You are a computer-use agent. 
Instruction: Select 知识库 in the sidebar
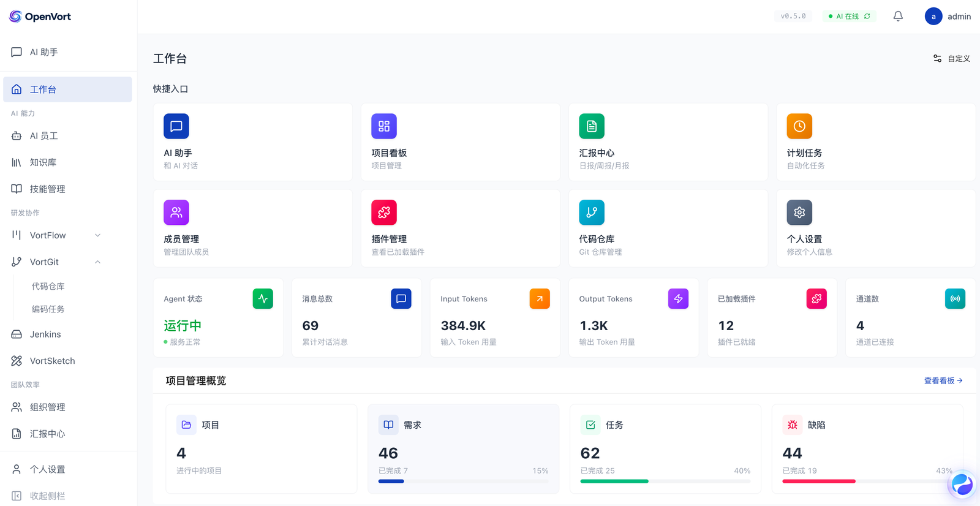pos(43,162)
